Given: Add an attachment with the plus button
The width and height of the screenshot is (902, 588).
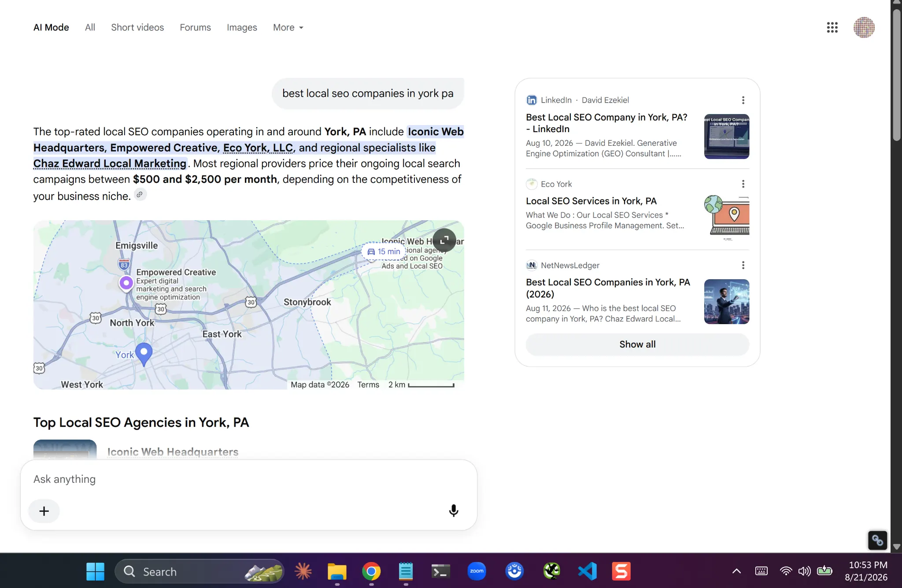Looking at the screenshot, I should tap(44, 510).
